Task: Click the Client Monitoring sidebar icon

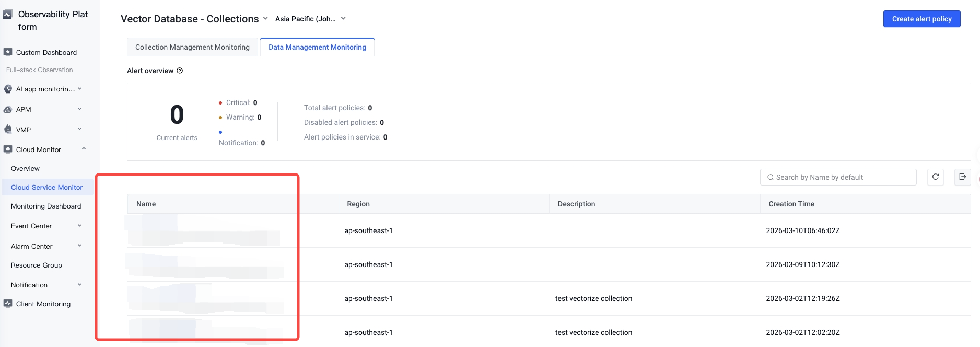Action: tap(8, 304)
